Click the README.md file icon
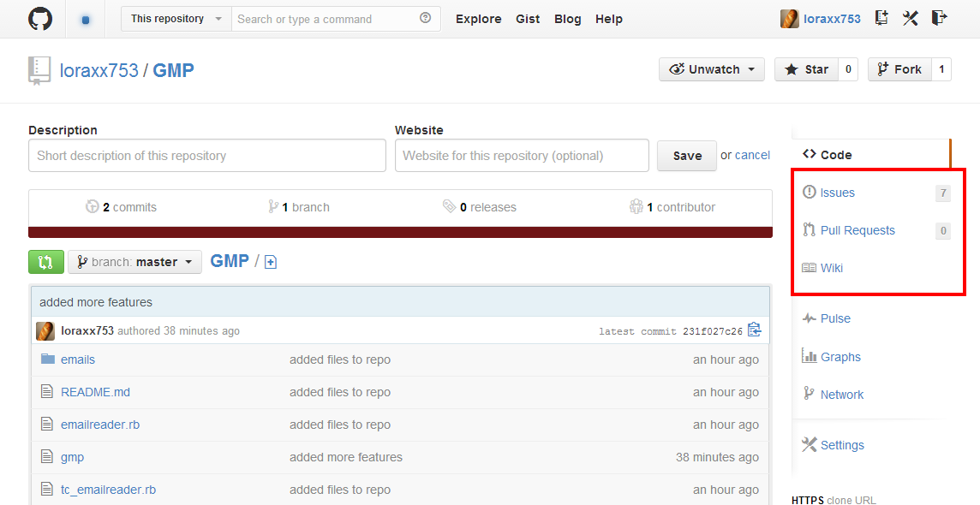The height and width of the screenshot is (505, 980). pyautogui.click(x=47, y=391)
